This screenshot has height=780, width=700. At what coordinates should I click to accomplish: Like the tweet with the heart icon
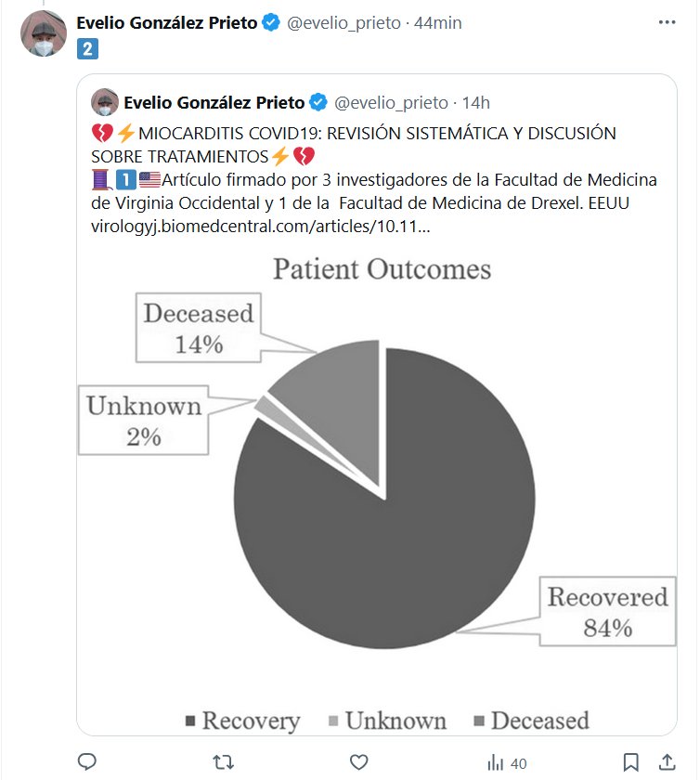click(359, 762)
